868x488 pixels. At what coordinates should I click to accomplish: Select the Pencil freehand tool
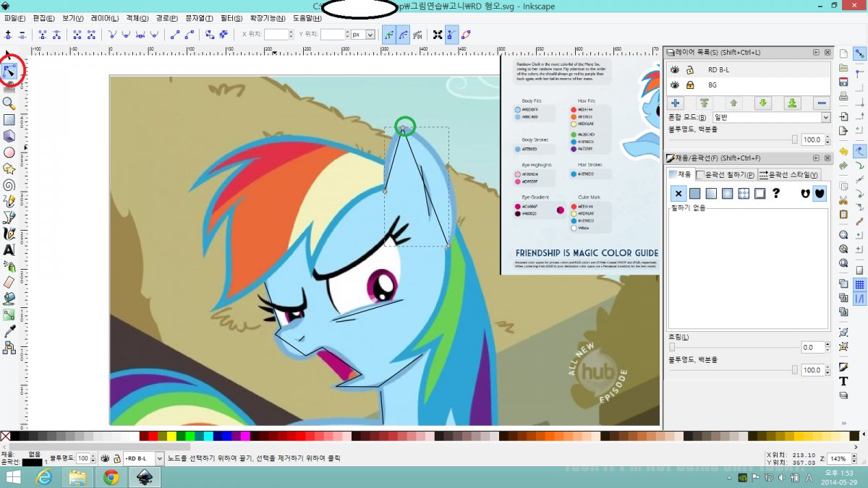pos(9,201)
